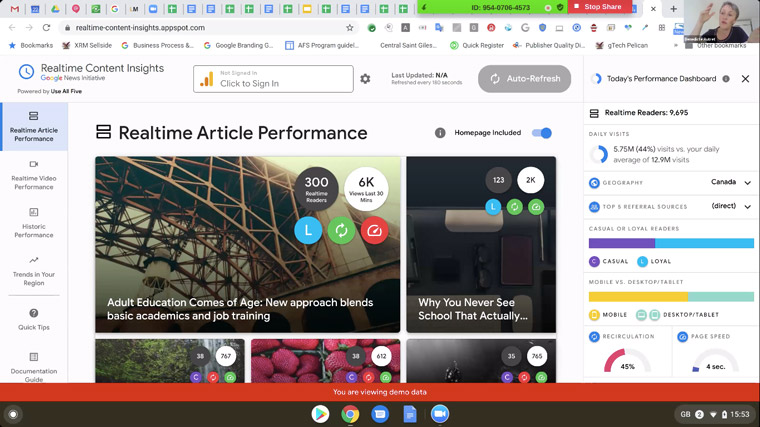This screenshot has height=427, width=760.
Task: Click page speed icon on Why You Never See card
Action: tap(536, 207)
